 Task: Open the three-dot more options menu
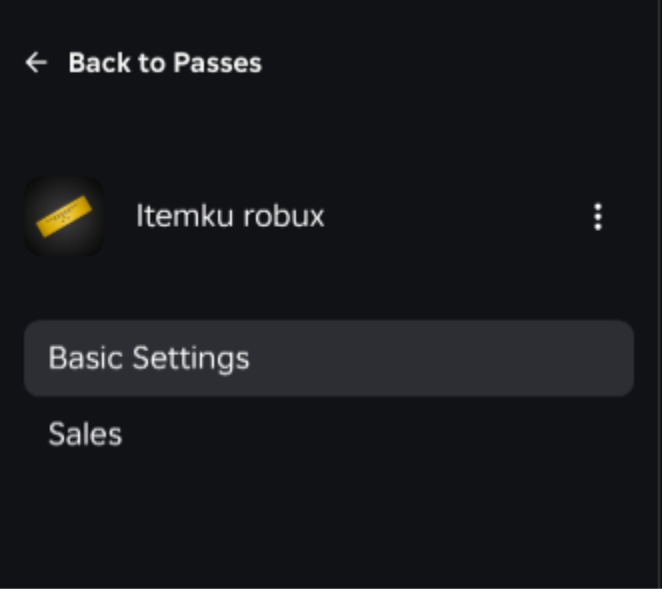[598, 217]
